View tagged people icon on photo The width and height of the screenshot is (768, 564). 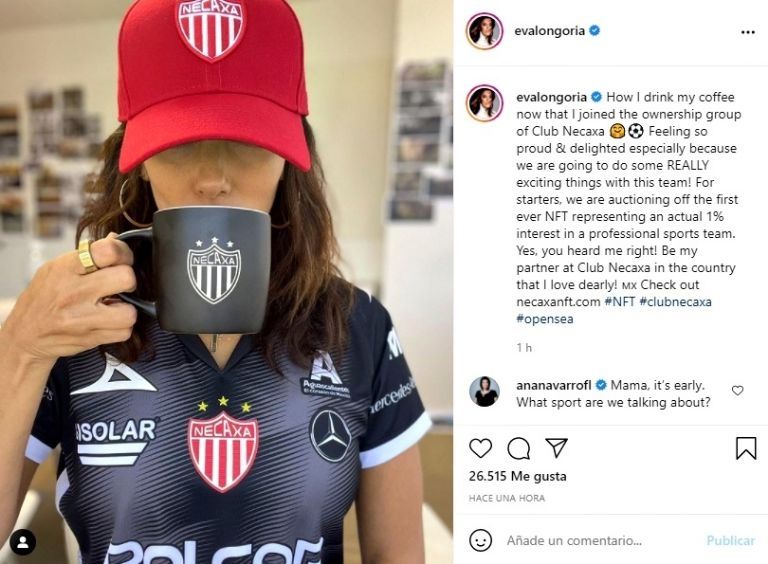point(23,542)
